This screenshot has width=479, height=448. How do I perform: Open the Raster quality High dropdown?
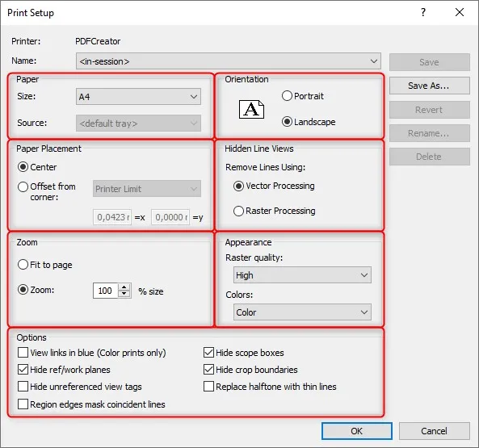coord(302,275)
